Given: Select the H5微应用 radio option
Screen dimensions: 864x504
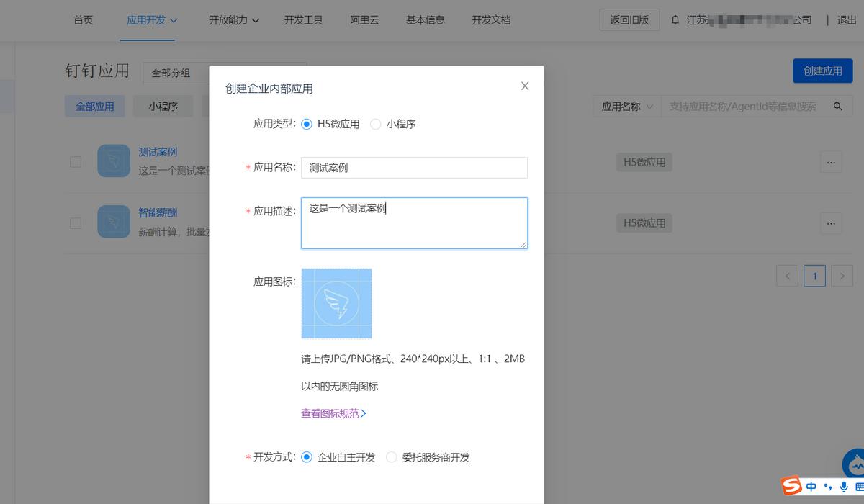Looking at the screenshot, I should pos(307,124).
